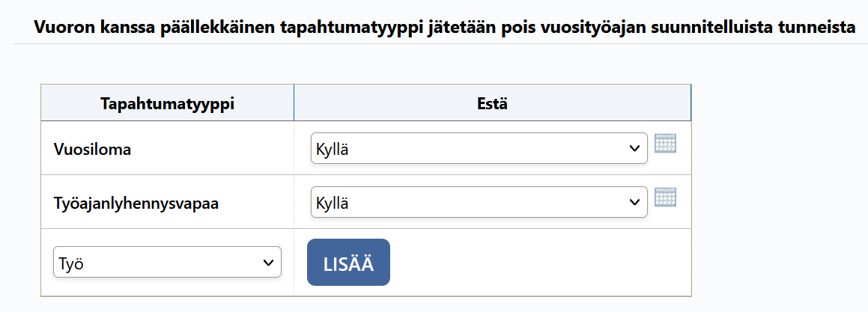Viewport: 868px width, 312px height.
Task: Click the word Vuoron in the heading
Action: pos(61,27)
